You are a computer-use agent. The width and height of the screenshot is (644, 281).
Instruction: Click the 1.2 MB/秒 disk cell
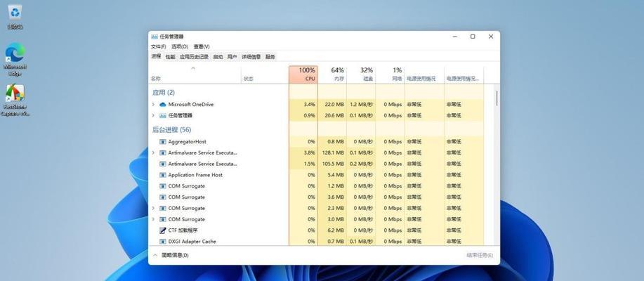[362, 105]
